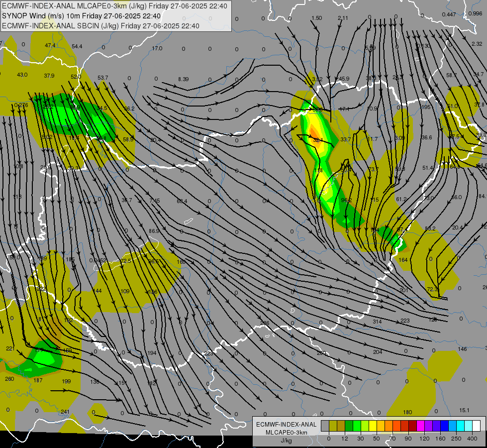Select the 63.4 map value

tap(182, 201)
